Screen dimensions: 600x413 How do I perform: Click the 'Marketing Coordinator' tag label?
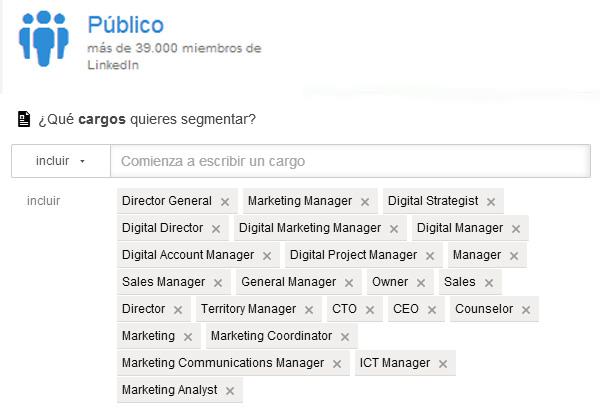272,336
